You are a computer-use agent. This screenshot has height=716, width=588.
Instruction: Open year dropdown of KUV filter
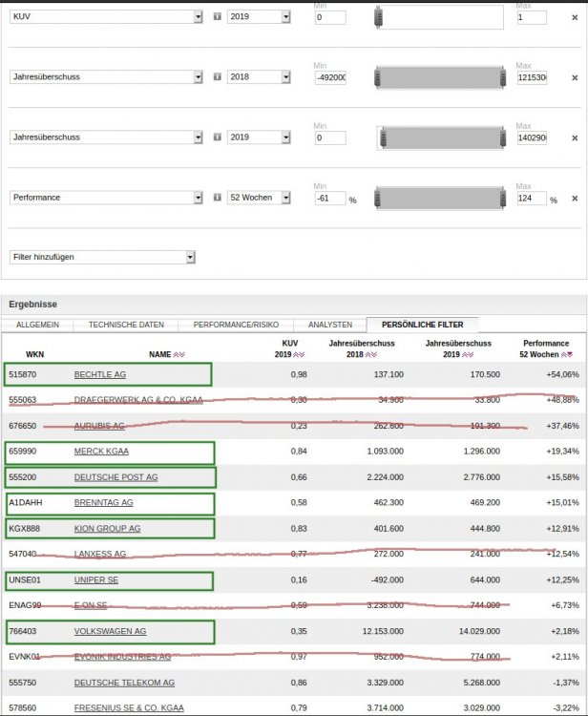click(x=259, y=16)
